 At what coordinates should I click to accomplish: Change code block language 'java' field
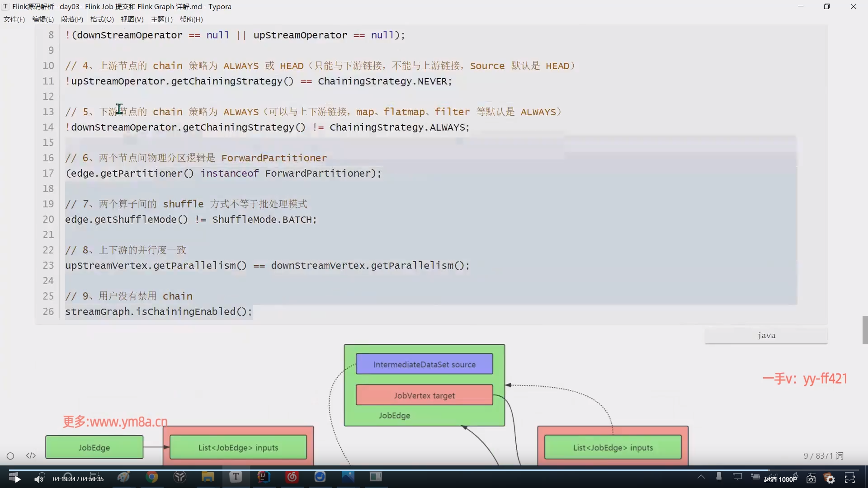[766, 335]
